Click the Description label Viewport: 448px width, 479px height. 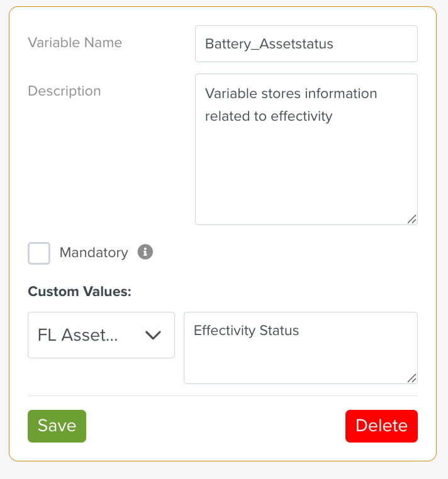pos(64,91)
